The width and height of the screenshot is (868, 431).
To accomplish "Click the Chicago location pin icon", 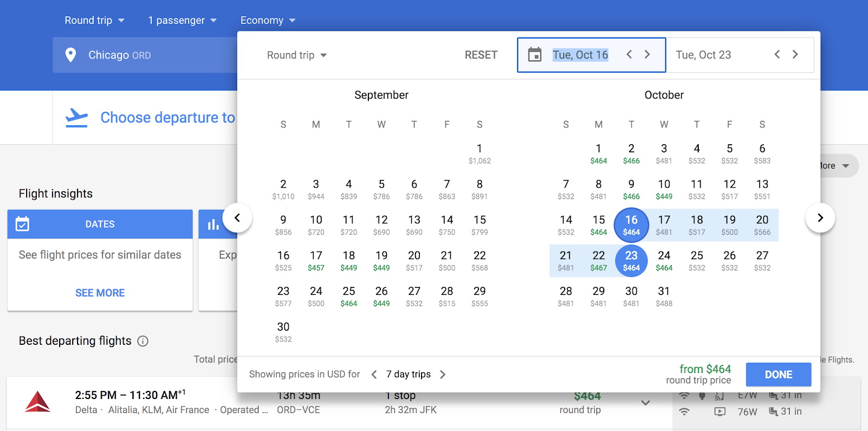I will (x=71, y=55).
